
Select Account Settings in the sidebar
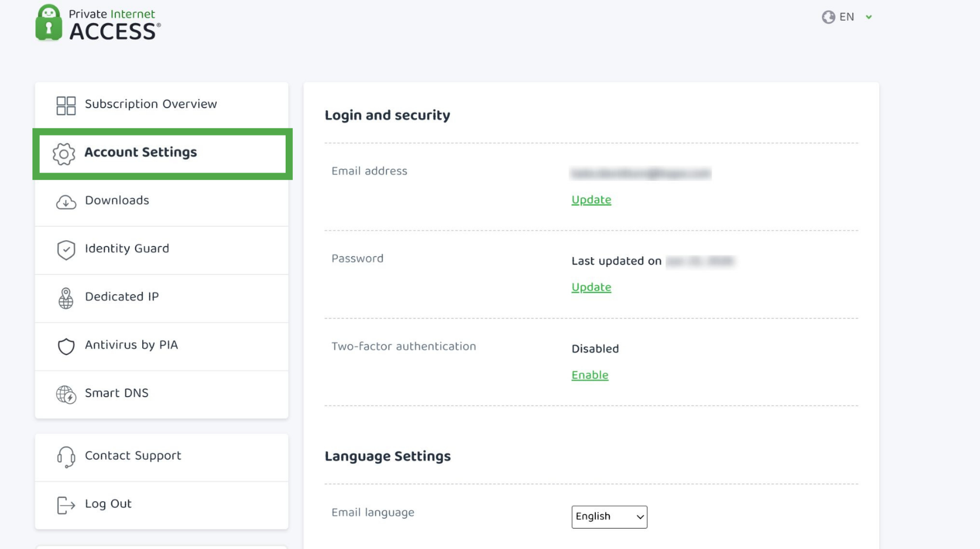coord(162,153)
